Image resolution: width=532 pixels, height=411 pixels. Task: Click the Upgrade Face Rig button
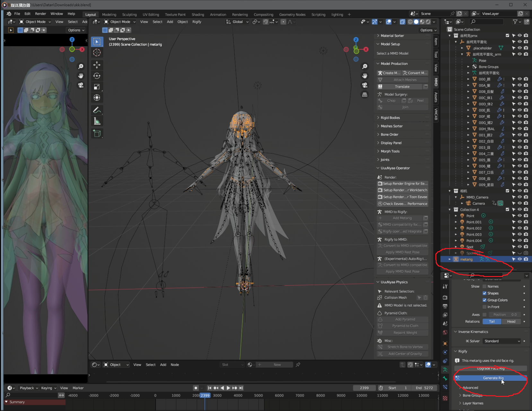pos(491,369)
